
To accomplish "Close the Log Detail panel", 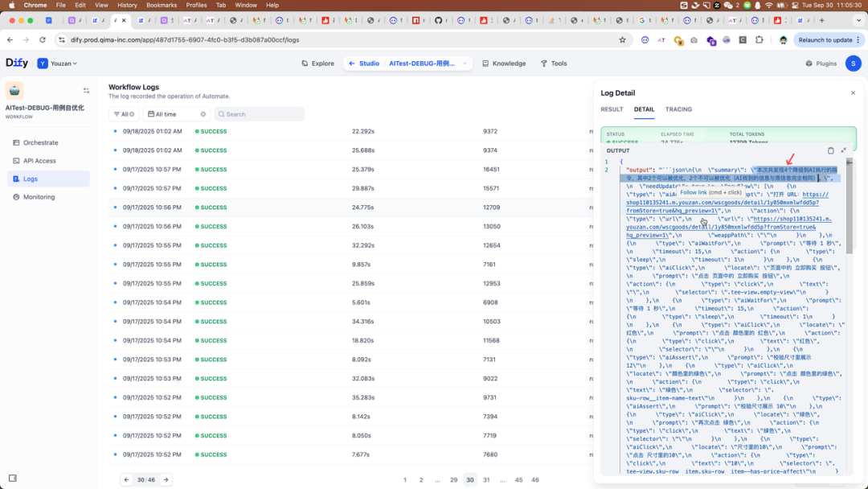I will [853, 93].
